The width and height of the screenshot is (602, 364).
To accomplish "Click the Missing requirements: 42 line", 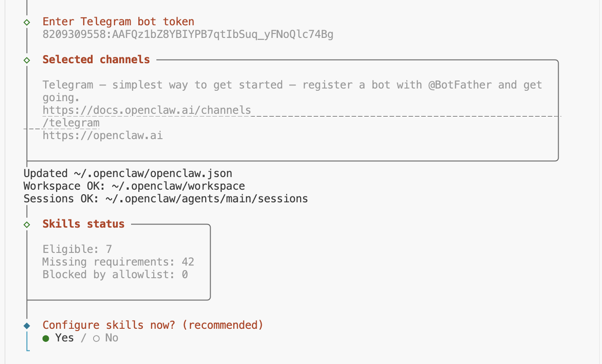I will [118, 262].
